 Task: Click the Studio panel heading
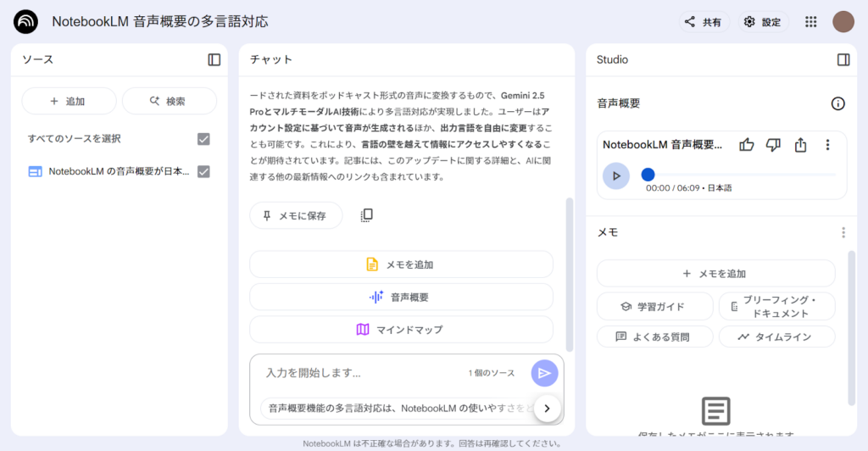[612, 59]
